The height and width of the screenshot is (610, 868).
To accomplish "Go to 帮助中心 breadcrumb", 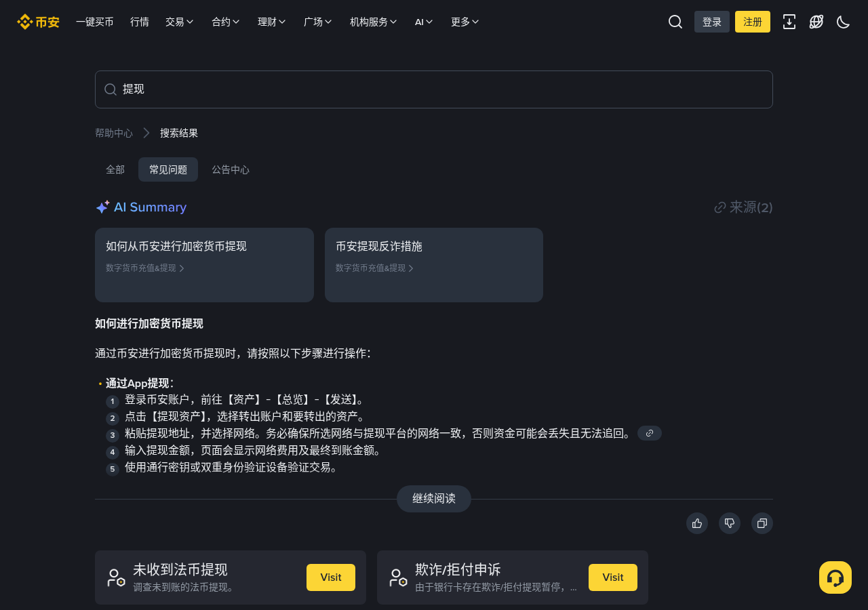I will click(x=114, y=133).
